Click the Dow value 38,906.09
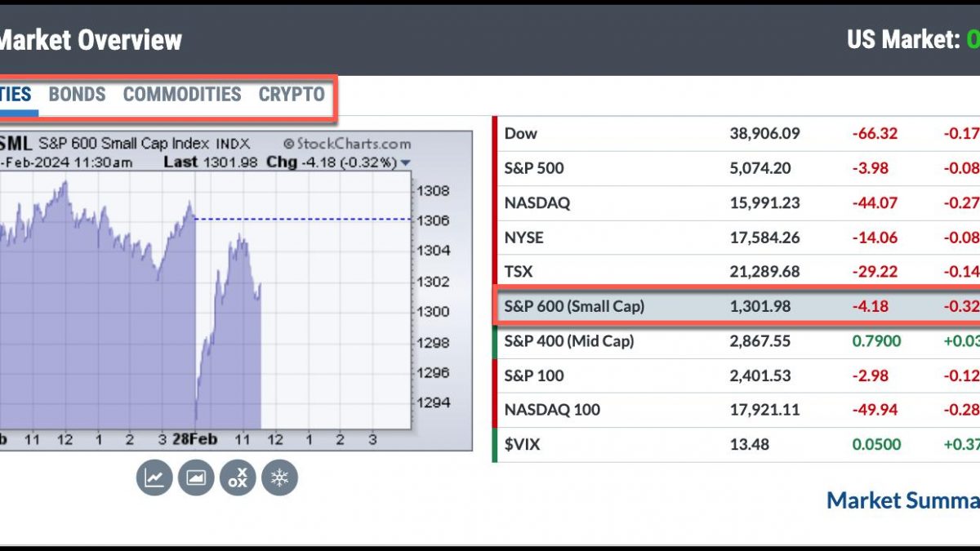Viewport: 980px width, 551px height. 764,134
